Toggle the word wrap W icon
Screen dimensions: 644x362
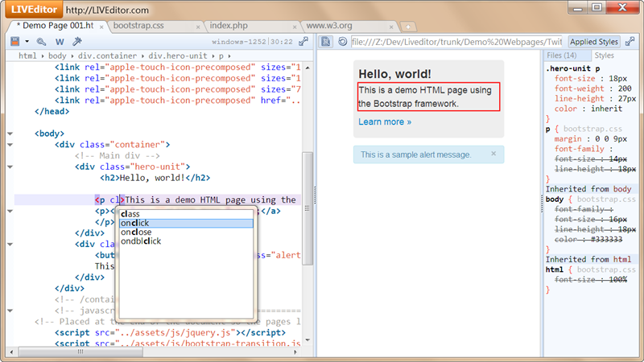[x=60, y=42]
